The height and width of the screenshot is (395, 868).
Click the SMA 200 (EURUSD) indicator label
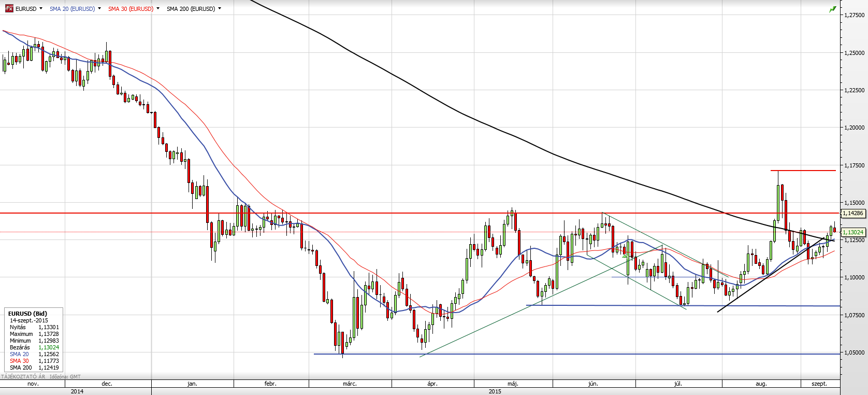coord(191,9)
